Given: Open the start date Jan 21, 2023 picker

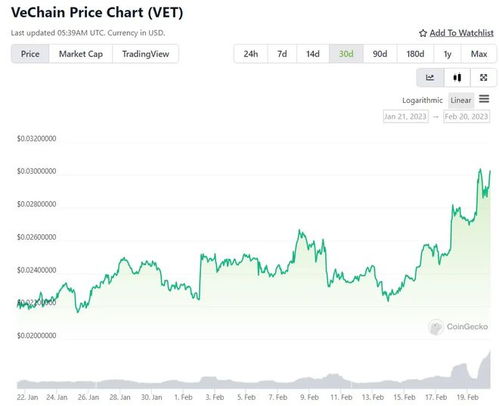Looking at the screenshot, I should tap(406, 117).
